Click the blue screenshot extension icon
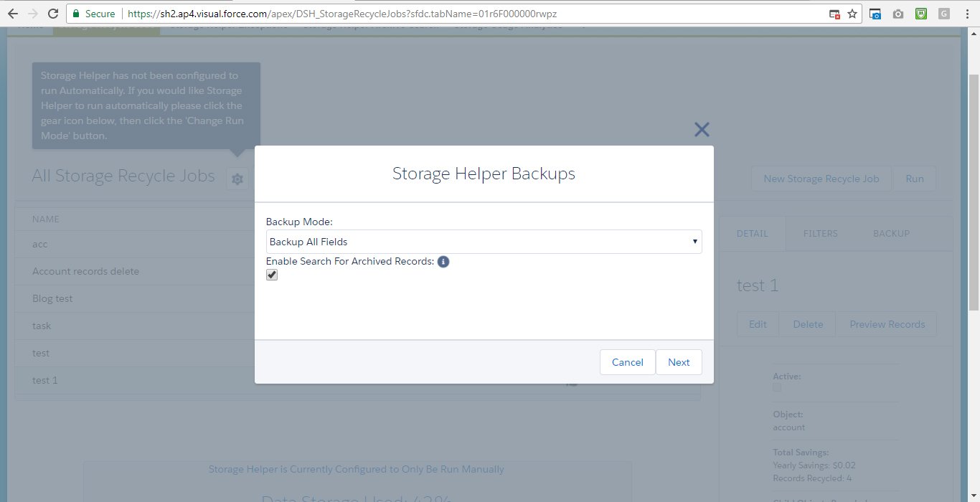Image resolution: width=980 pixels, height=502 pixels. click(875, 14)
